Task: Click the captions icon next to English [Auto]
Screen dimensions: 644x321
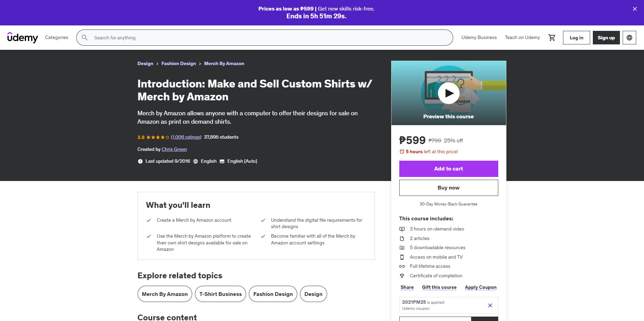Action: tap(222, 161)
